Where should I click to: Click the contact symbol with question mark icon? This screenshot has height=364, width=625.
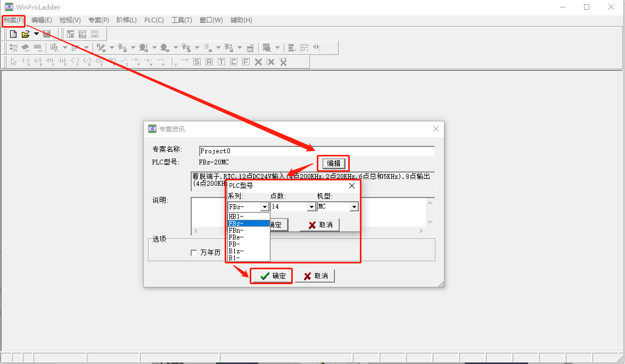pos(317,48)
